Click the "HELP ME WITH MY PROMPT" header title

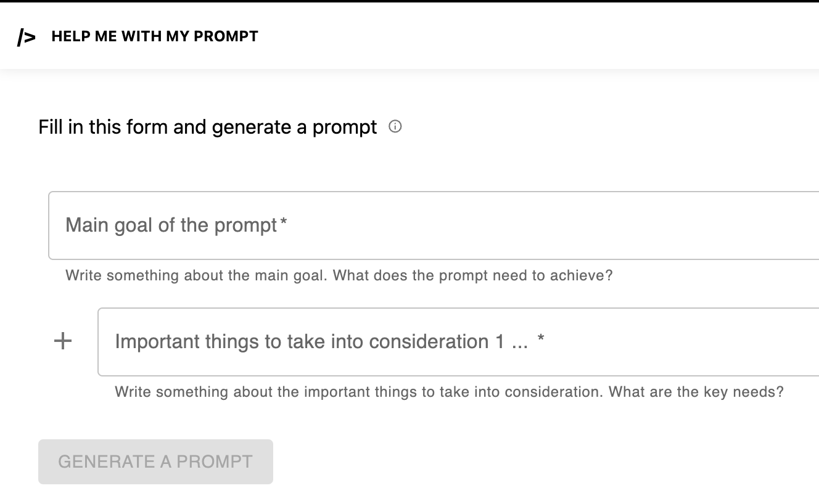coord(155,36)
